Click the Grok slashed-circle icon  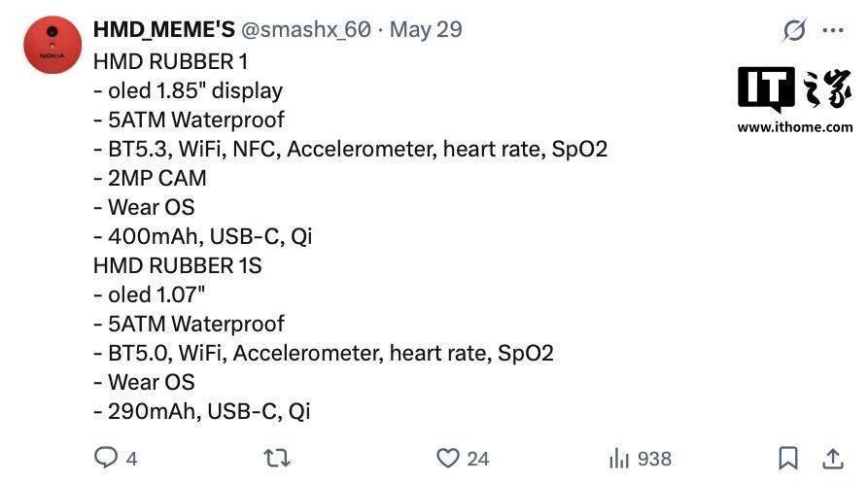[794, 30]
